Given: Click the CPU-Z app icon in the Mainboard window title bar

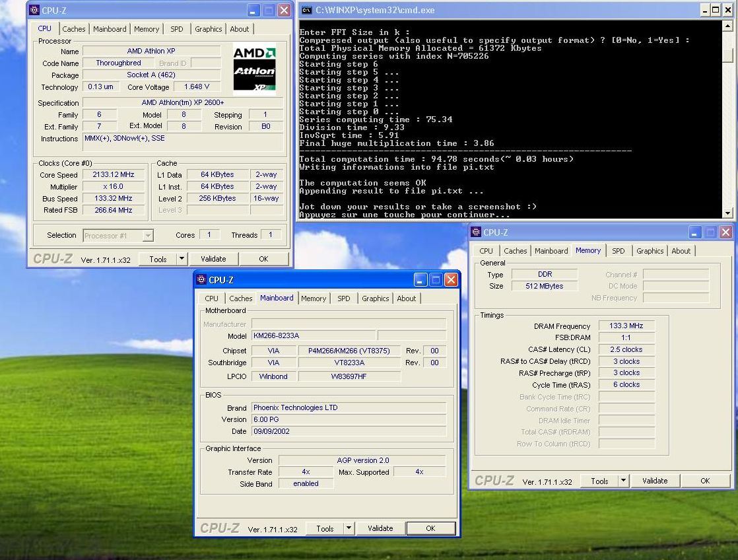Looking at the screenshot, I should [201, 280].
